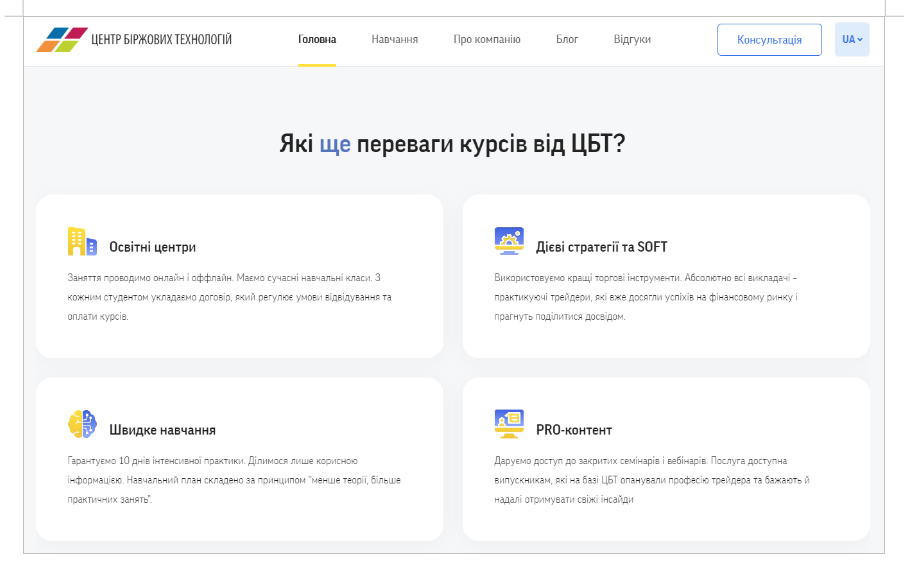Click the Швидке навчання card heading
911x562 pixels.
click(x=162, y=430)
